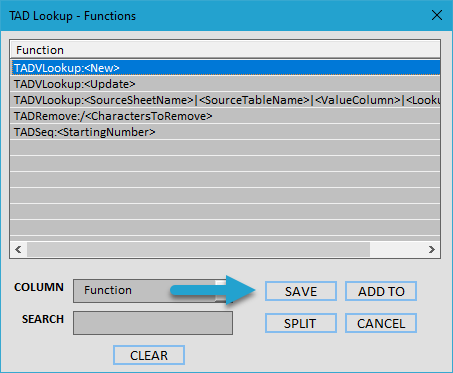Click the SPLIT button
Screen dimensions: 453x373
[x=301, y=323]
